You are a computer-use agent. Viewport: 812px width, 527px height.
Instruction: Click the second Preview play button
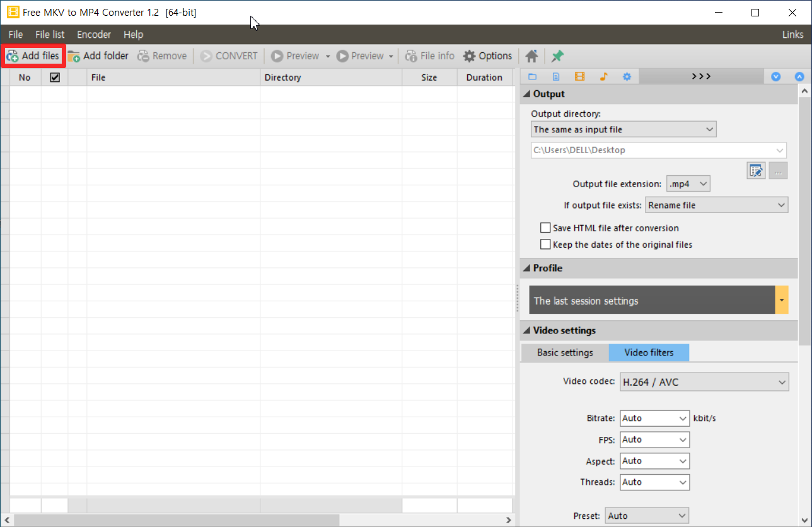tap(360, 56)
